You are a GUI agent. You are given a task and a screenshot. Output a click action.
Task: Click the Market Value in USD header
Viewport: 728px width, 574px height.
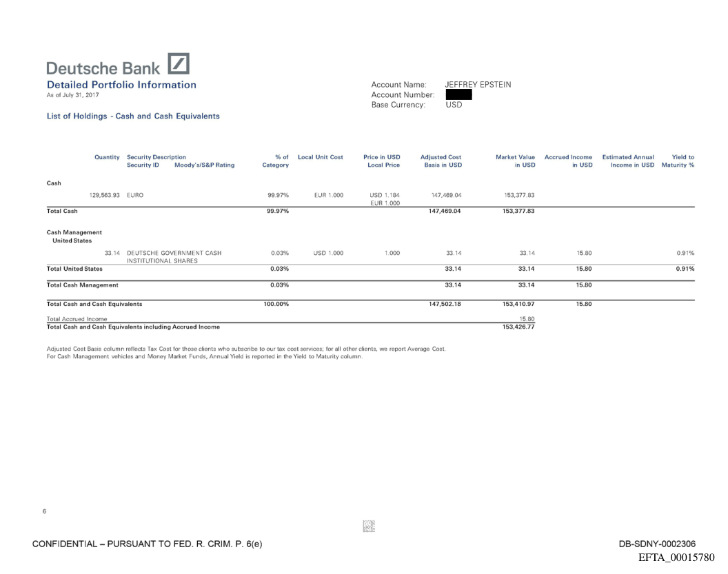pyautogui.click(x=515, y=161)
